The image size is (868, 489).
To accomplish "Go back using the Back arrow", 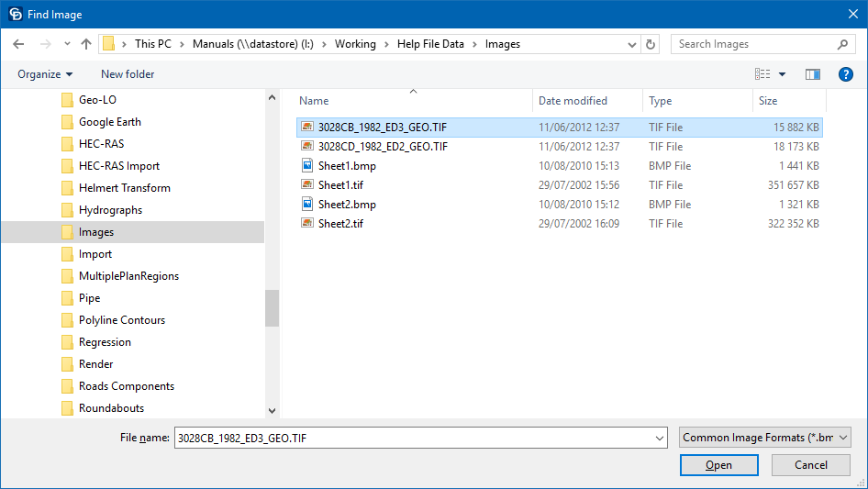I will [x=18, y=44].
